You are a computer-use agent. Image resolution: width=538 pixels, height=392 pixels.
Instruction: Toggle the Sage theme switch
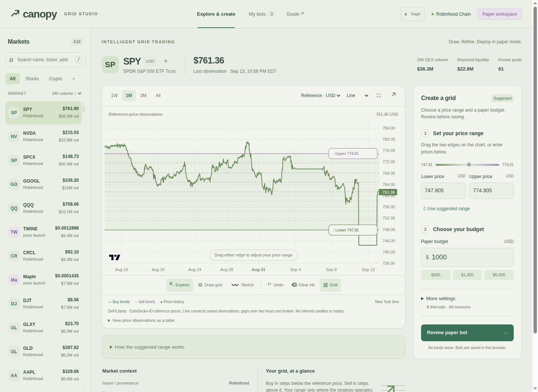(412, 14)
